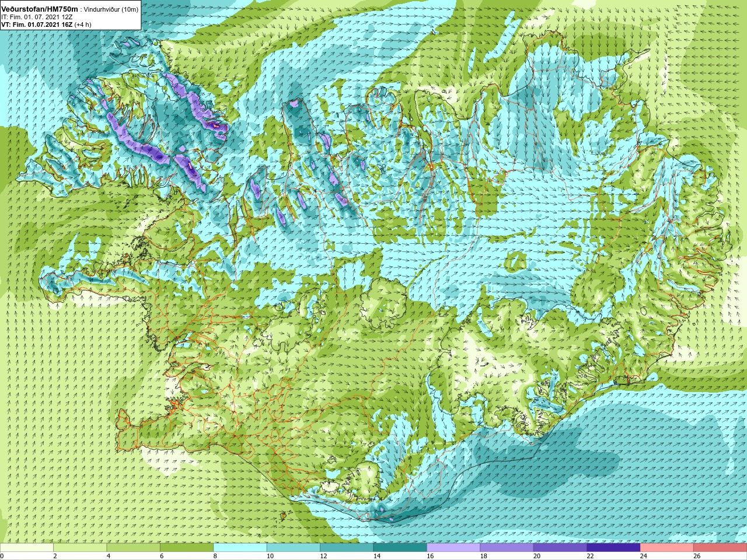Viewport: 747px width, 560px height.
Task: Click the light pink 24–26 legend swatch
Action: pyautogui.click(x=666, y=548)
